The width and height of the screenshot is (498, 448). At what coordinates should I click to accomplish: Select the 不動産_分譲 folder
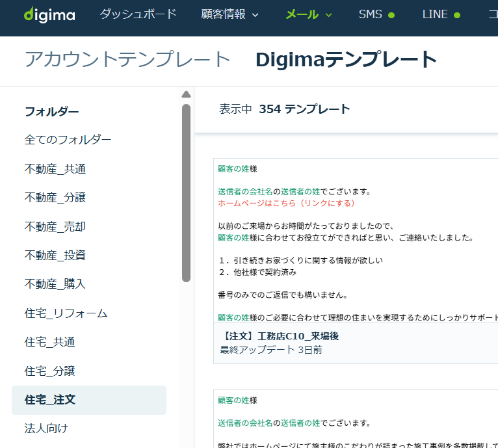[55, 198]
